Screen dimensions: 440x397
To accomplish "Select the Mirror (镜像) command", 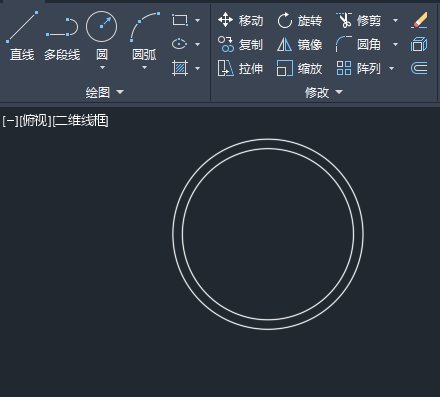I will [x=300, y=44].
